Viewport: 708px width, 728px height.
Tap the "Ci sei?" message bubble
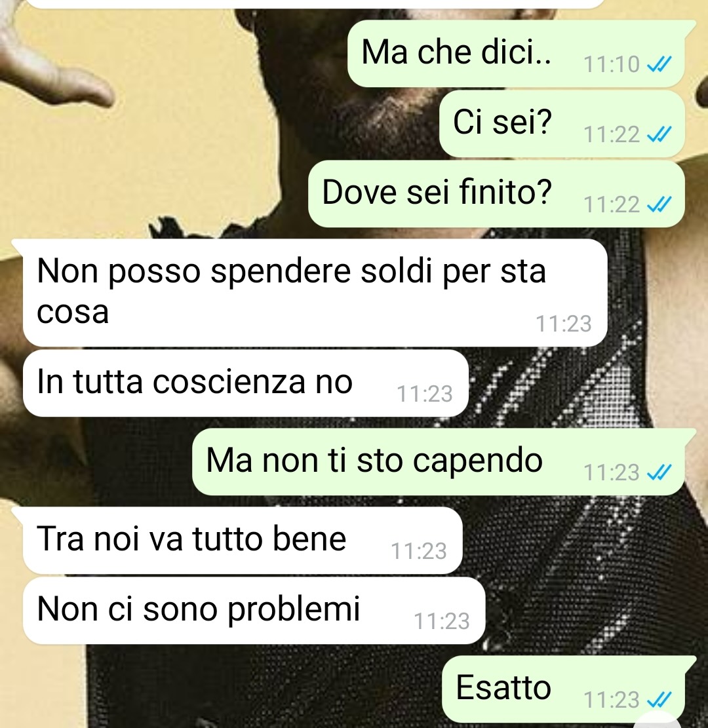point(562,123)
